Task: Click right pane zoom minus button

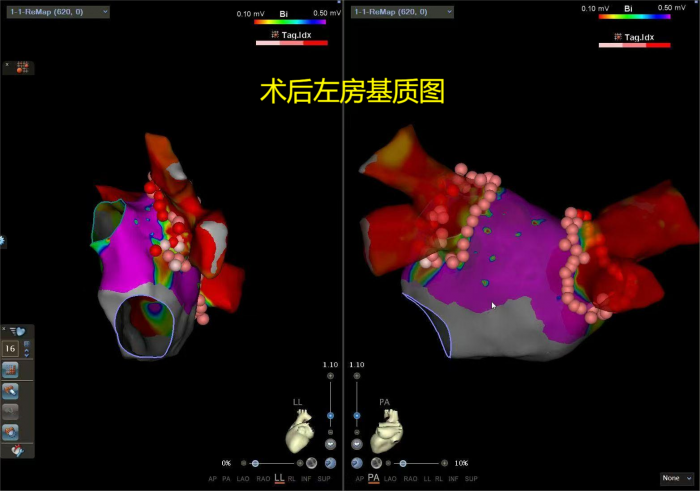Action: tap(357, 432)
